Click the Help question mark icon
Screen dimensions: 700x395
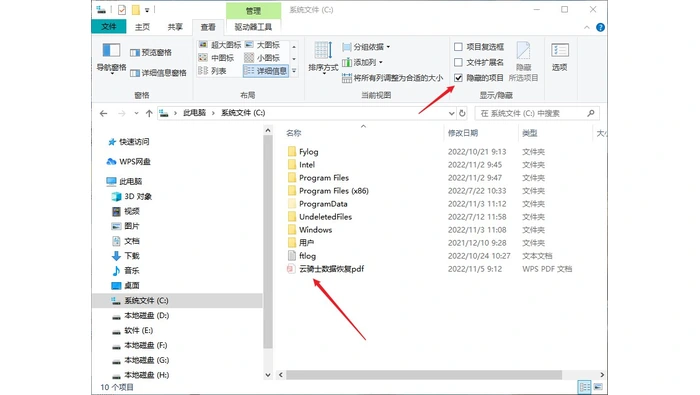[600, 27]
